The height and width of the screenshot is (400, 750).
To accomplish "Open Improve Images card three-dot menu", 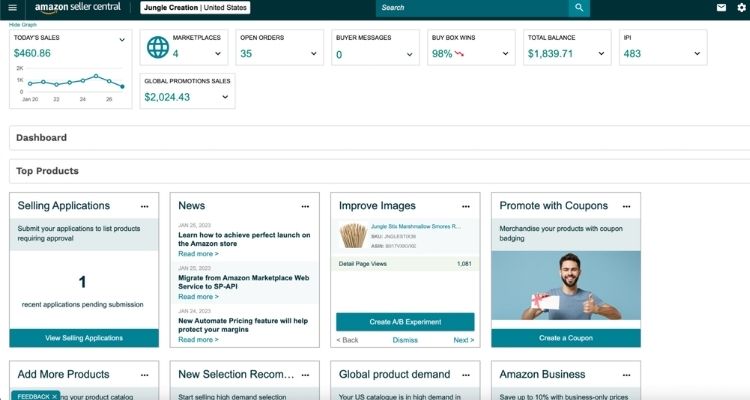I will [x=466, y=206].
